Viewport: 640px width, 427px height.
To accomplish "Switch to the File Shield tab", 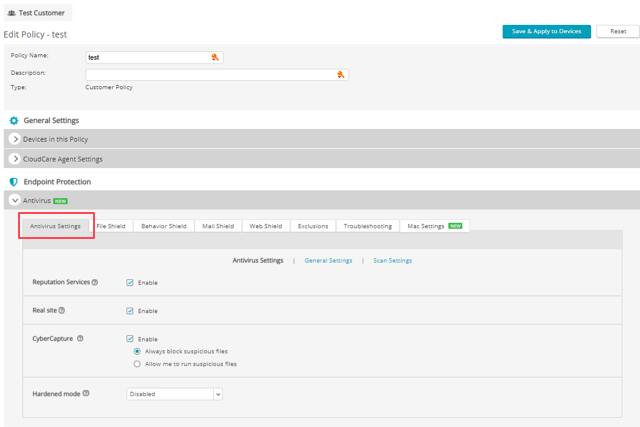I will click(x=110, y=226).
